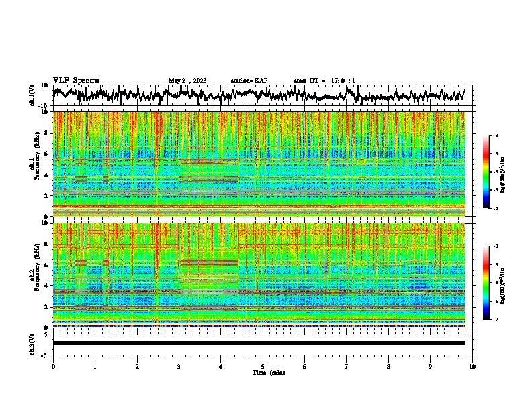Click the ch.3(V) axis label
Screen dimensions: 532x411
pos(32,345)
